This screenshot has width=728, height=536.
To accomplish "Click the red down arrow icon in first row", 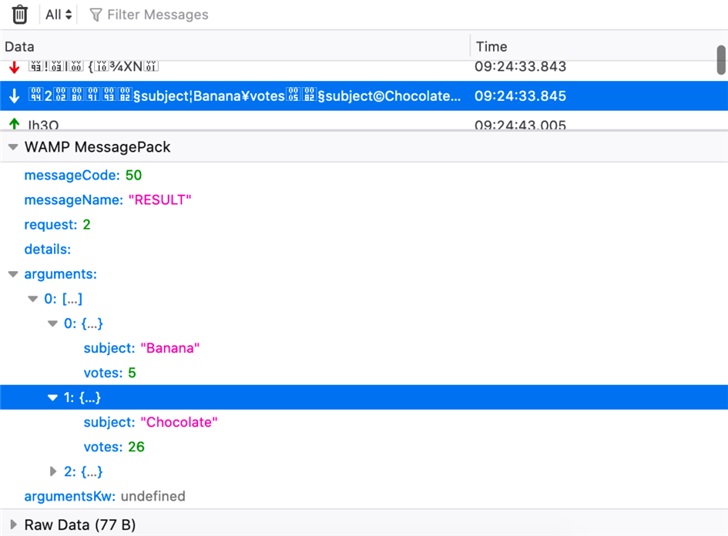I will pos(14,67).
